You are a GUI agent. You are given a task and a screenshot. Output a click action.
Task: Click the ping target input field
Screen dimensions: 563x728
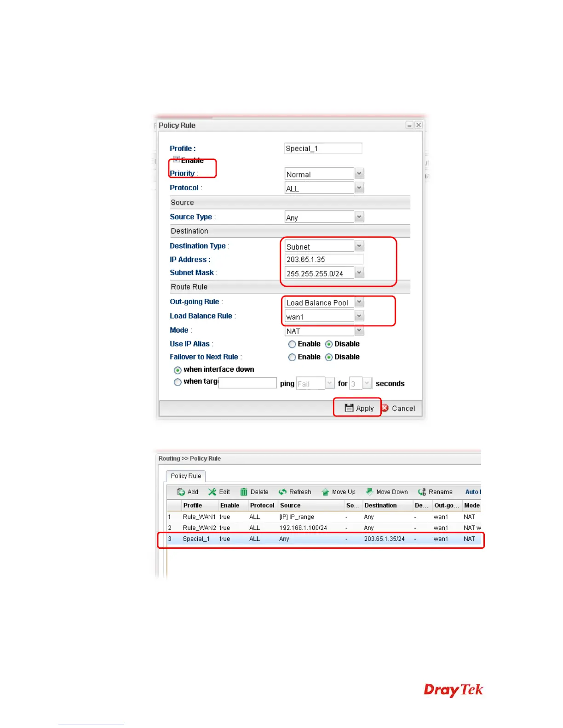pyautogui.click(x=247, y=383)
